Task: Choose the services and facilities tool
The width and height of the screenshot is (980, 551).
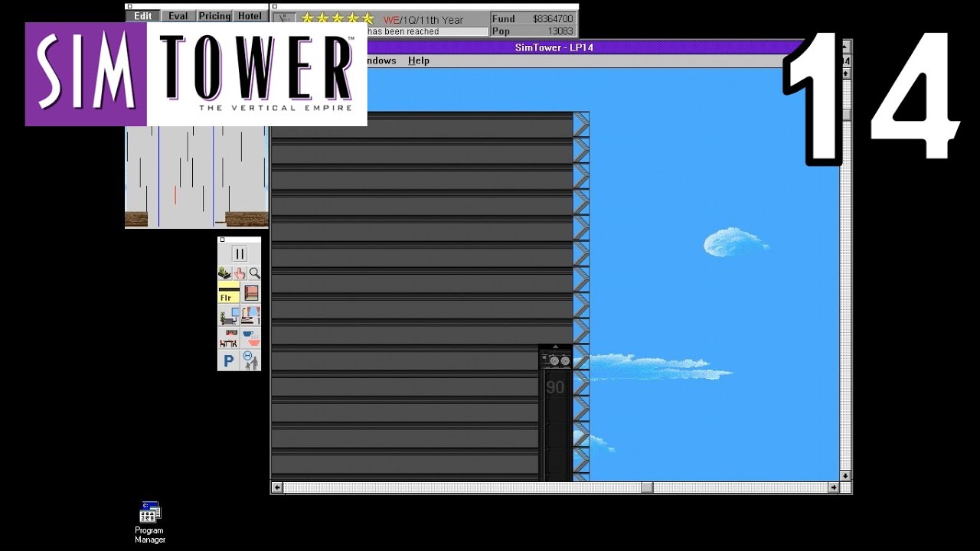Action: coord(250,360)
